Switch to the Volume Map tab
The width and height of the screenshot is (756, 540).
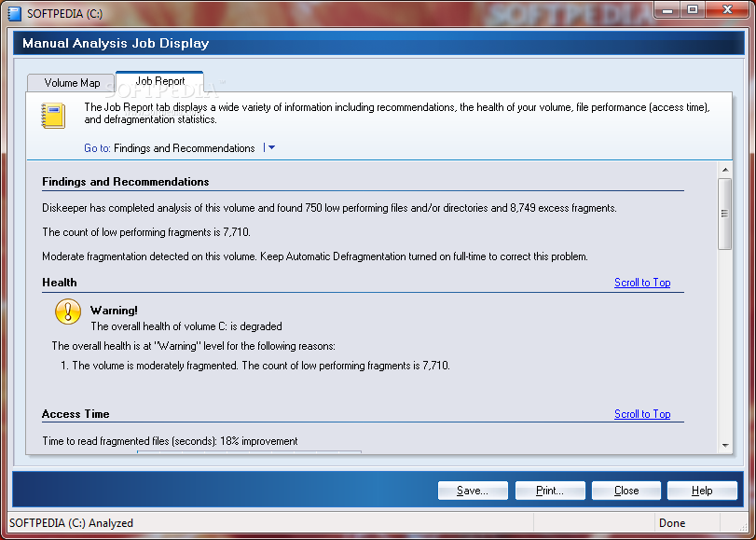72,83
